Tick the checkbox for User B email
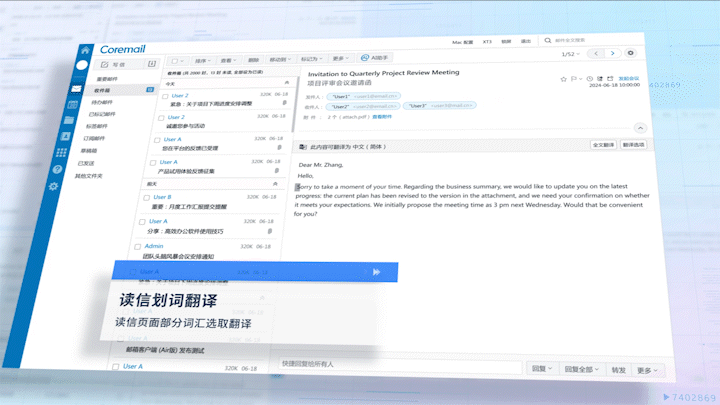The image size is (720, 405). 148,197
